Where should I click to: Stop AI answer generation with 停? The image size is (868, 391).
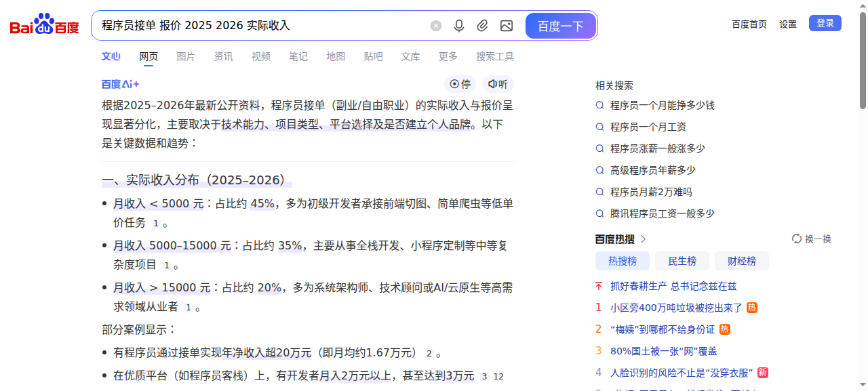460,84
